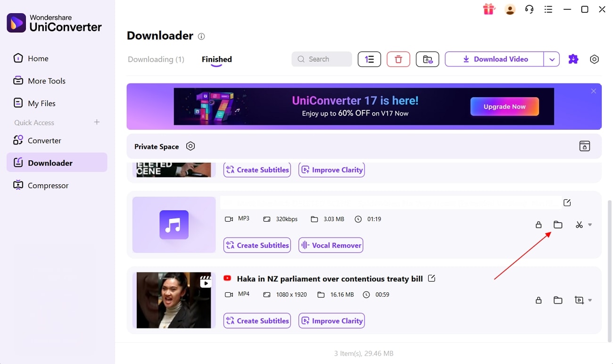This screenshot has width=613, height=364.
Task: Click Create Subtitles on the Haka video
Action: [x=257, y=321]
